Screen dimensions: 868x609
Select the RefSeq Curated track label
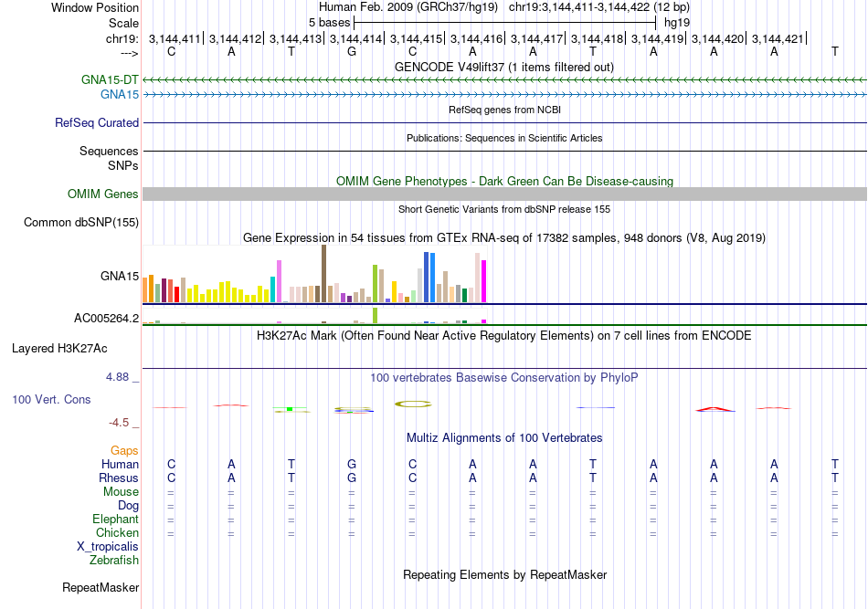tap(97, 122)
